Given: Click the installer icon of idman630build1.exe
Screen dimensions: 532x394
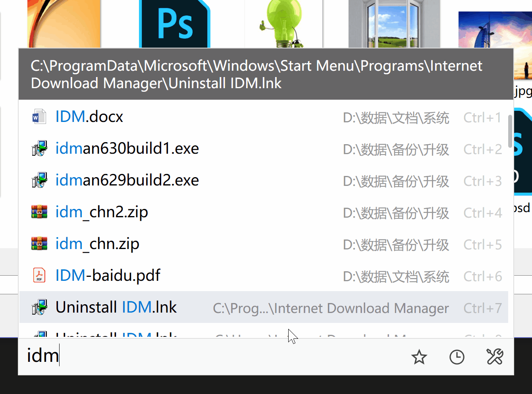Looking at the screenshot, I should click(x=39, y=149).
